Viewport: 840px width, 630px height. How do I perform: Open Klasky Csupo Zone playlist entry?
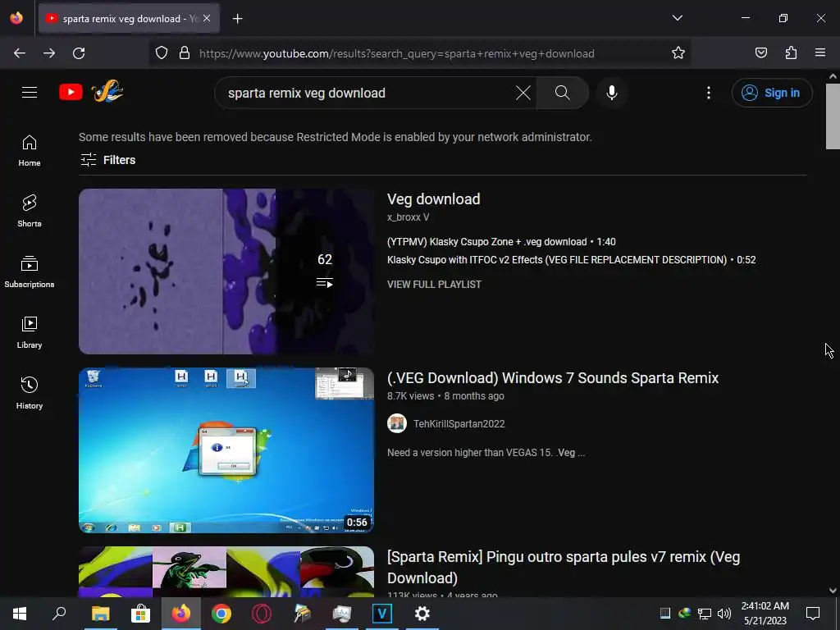pos(501,242)
